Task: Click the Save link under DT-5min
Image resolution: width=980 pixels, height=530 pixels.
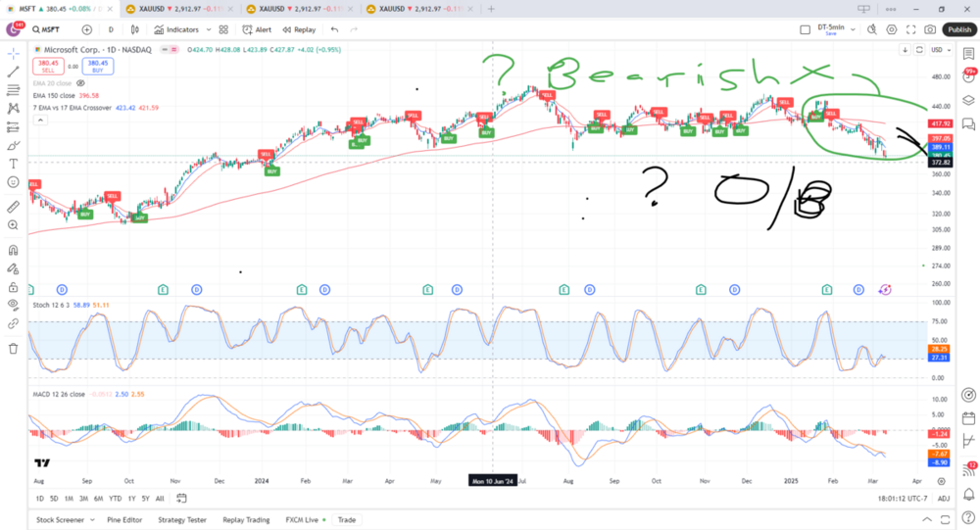Action: click(831, 33)
